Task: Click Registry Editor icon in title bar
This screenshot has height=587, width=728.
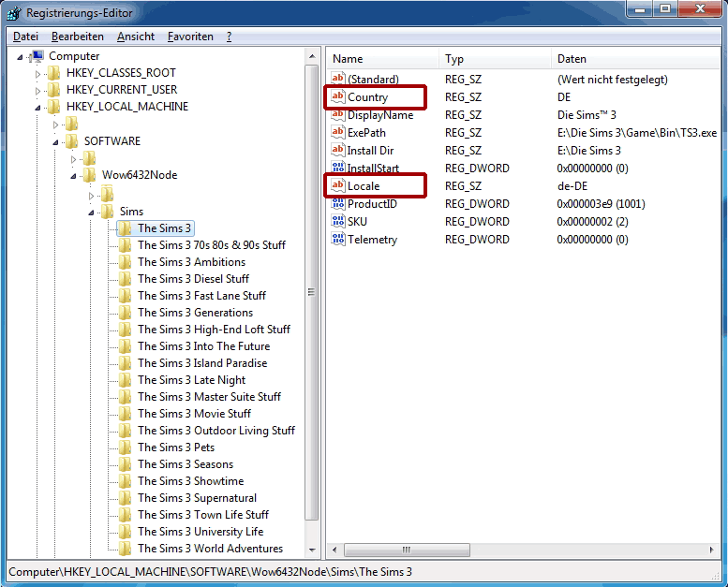Action: click(x=14, y=13)
